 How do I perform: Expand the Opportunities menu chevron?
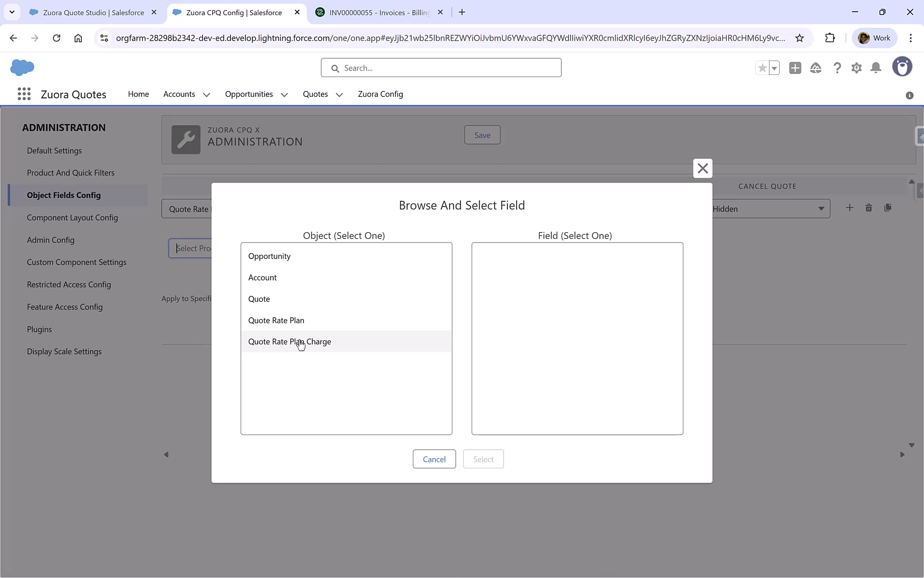[284, 94]
